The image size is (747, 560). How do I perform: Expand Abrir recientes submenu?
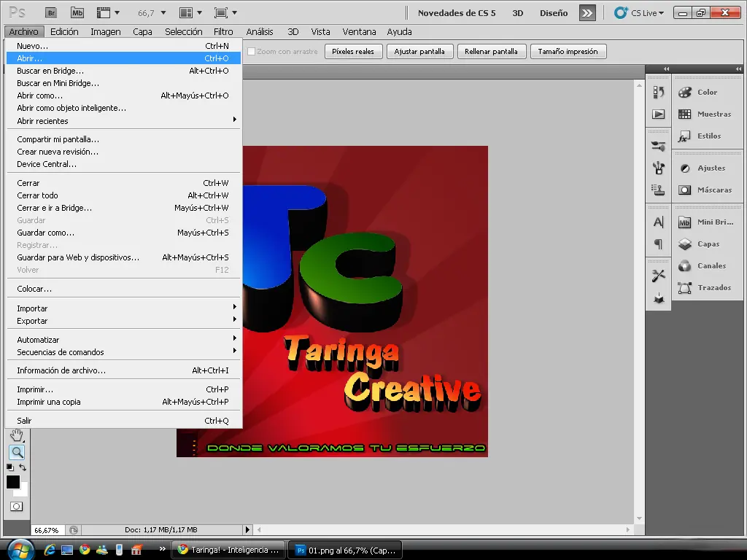[123, 121]
